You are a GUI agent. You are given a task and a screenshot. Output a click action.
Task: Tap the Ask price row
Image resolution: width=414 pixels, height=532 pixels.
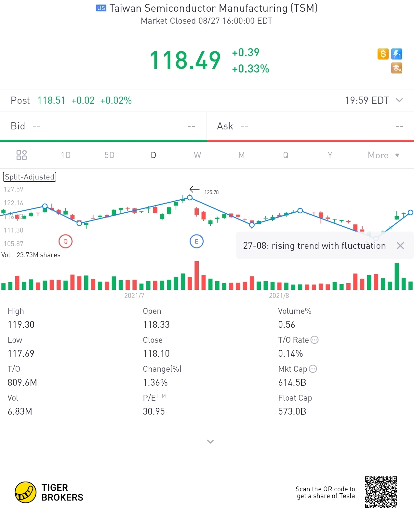310,126
